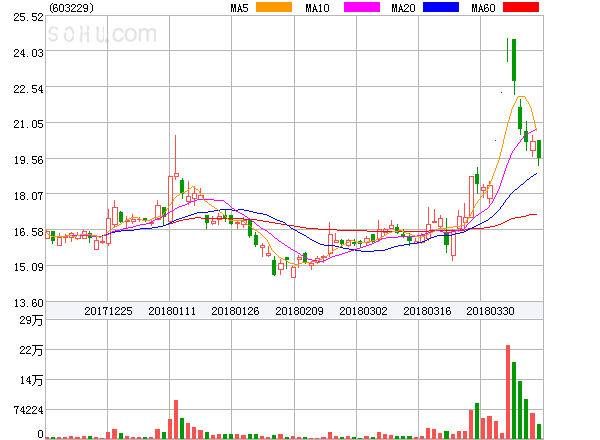Screen dimensions: 600x440
Task: Click date label 20180209
Action: (x=299, y=311)
